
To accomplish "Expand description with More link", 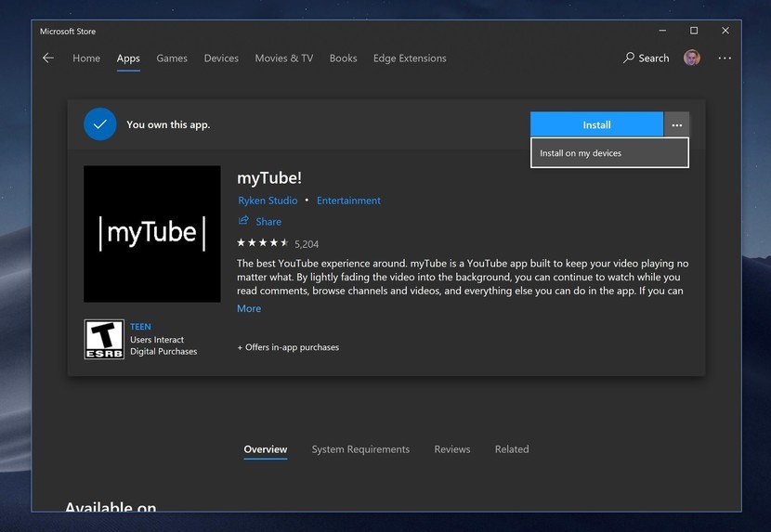I will pos(249,308).
